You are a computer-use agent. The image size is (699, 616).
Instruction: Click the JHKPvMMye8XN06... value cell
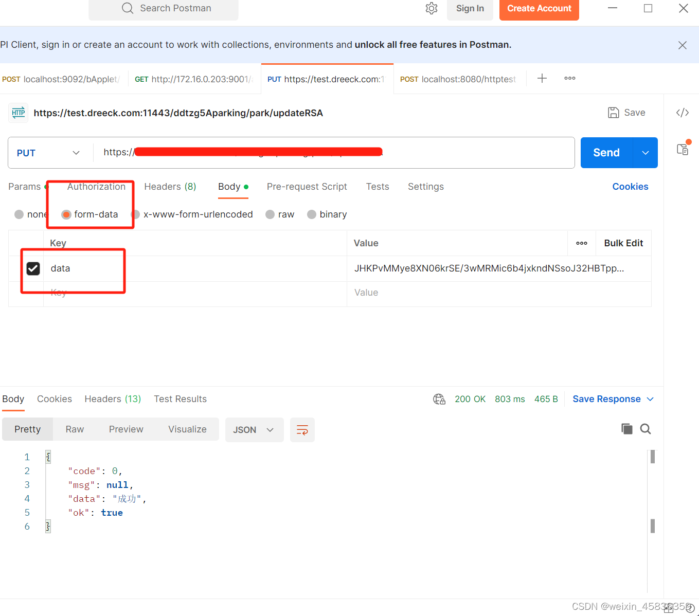point(499,268)
